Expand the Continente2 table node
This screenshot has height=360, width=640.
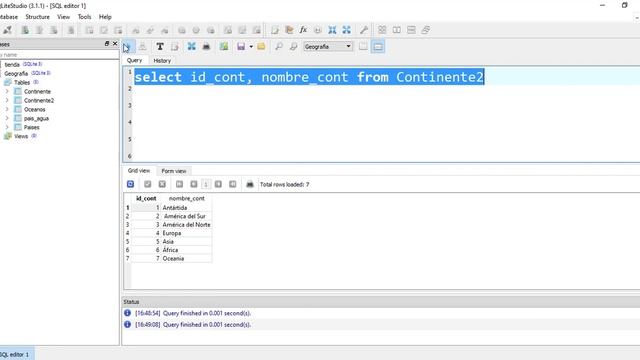click(x=7, y=100)
